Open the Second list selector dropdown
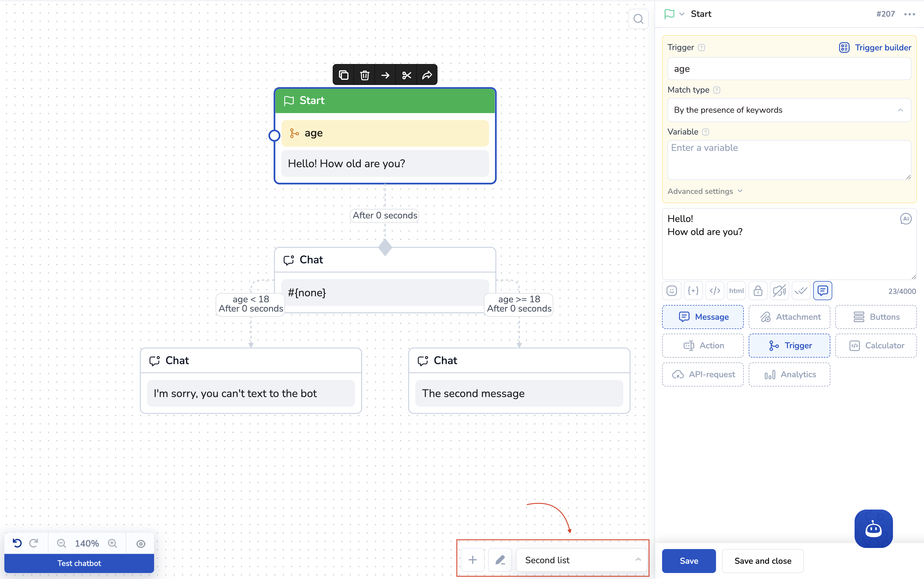Screen dimensions: 924x579 [581, 560]
